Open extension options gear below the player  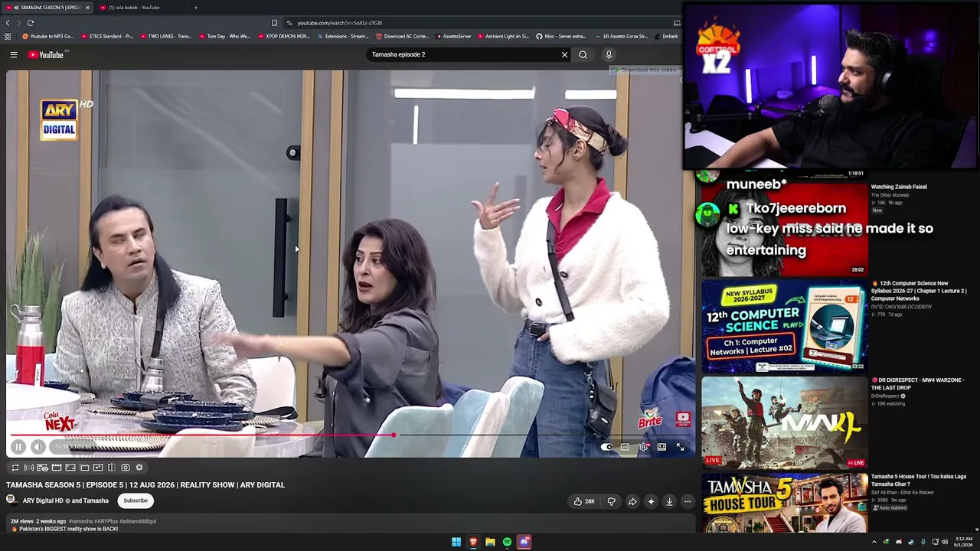[x=139, y=468]
